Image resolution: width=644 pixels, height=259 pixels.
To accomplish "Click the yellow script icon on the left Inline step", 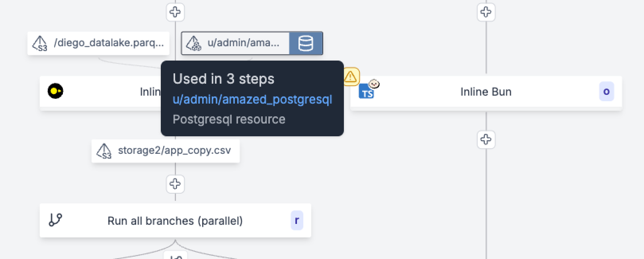I will coord(56,92).
